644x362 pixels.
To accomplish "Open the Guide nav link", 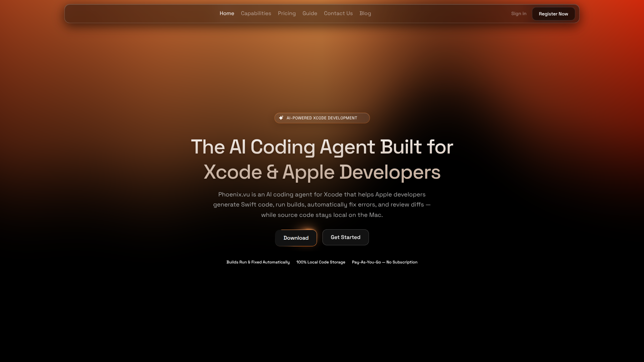I will click(310, 13).
